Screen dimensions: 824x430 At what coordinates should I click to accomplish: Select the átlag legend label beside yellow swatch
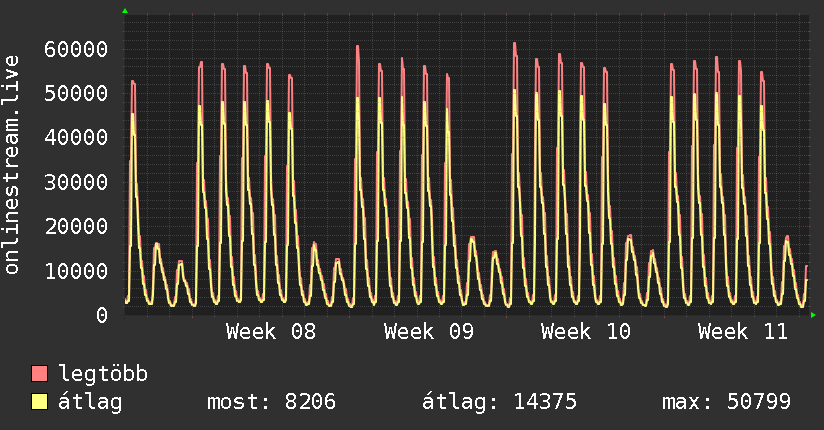pos(90,402)
